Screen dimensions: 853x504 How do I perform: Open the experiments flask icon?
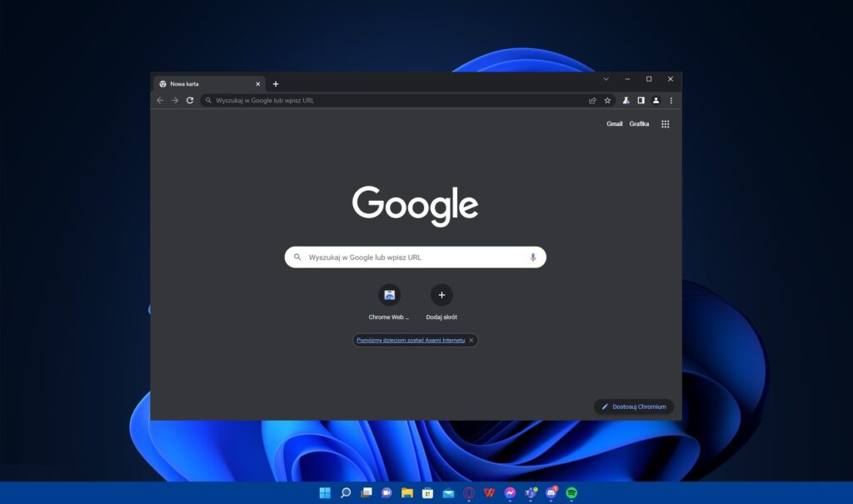pos(626,100)
